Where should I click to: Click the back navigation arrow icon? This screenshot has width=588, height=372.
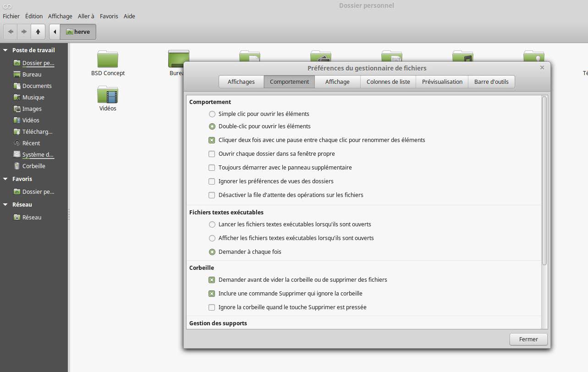point(11,32)
